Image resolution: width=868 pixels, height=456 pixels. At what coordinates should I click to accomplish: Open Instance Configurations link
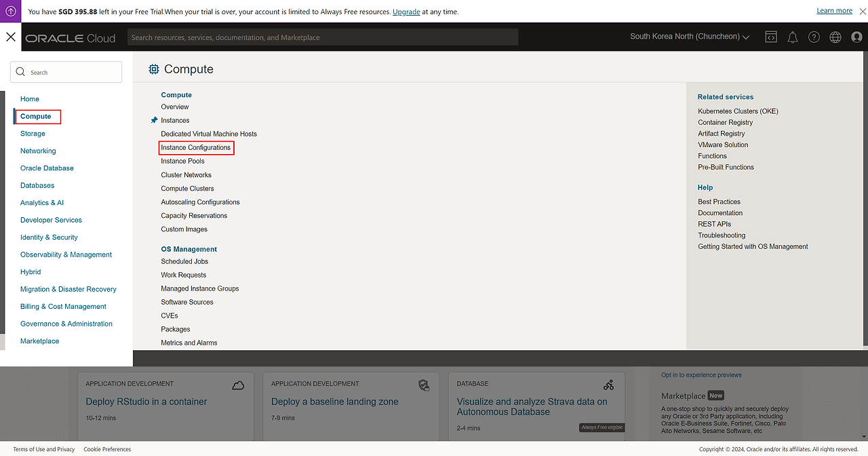pyautogui.click(x=195, y=147)
